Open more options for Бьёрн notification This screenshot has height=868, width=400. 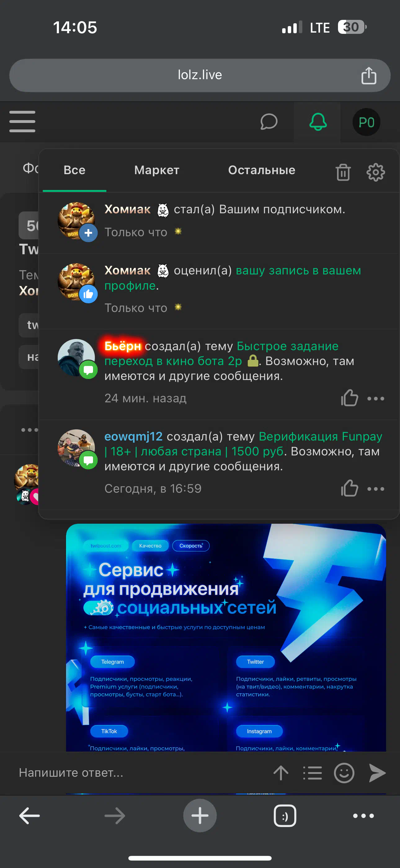(376, 399)
